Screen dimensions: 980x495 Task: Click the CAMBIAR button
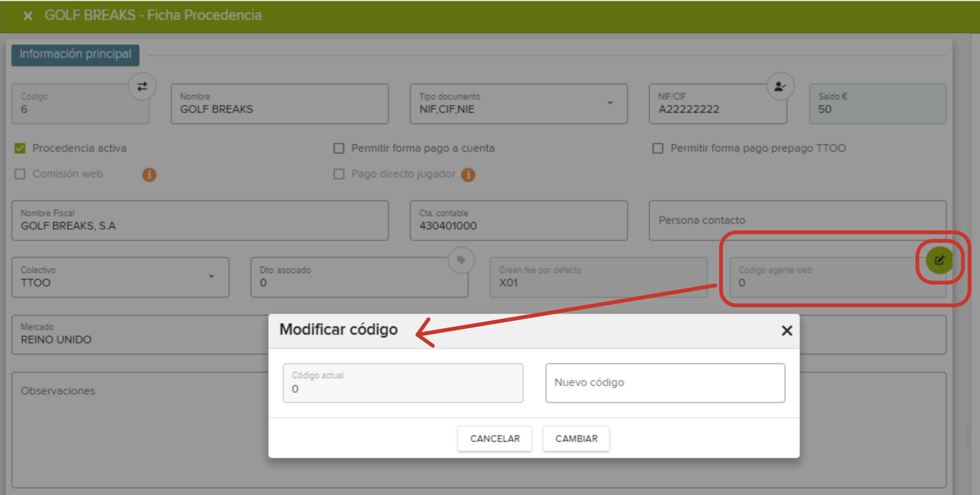[x=576, y=439]
